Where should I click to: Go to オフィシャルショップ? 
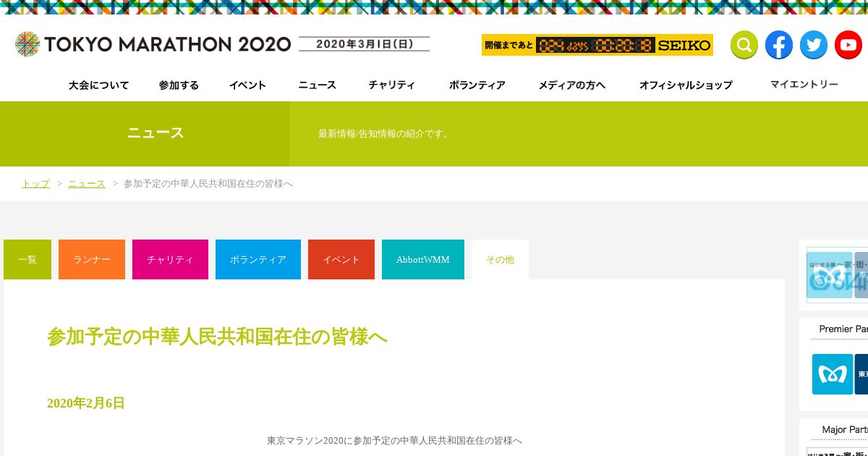point(686,85)
